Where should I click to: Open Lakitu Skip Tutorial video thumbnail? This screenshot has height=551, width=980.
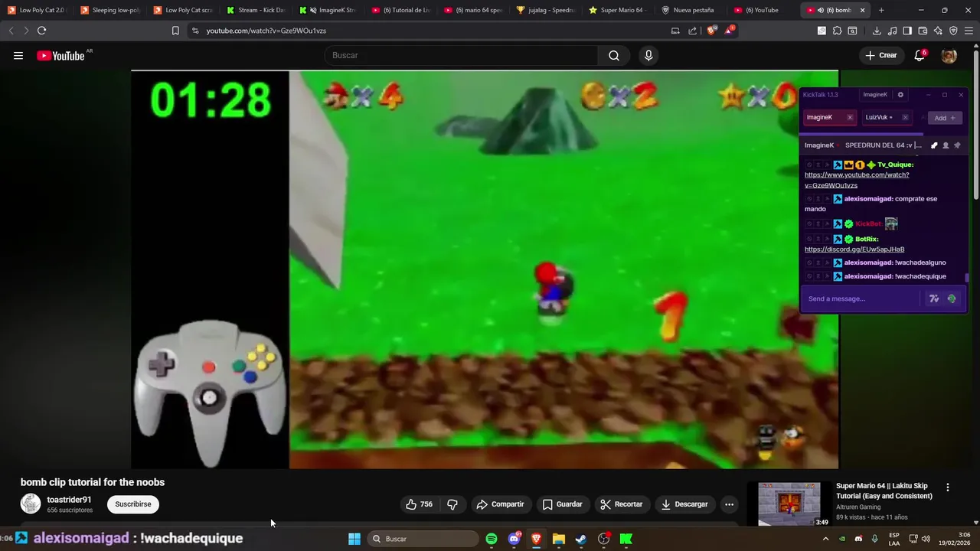[x=789, y=504]
